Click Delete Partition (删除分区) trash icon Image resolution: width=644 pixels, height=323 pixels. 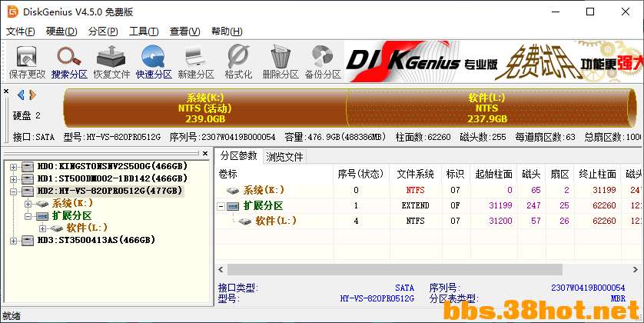click(x=281, y=62)
